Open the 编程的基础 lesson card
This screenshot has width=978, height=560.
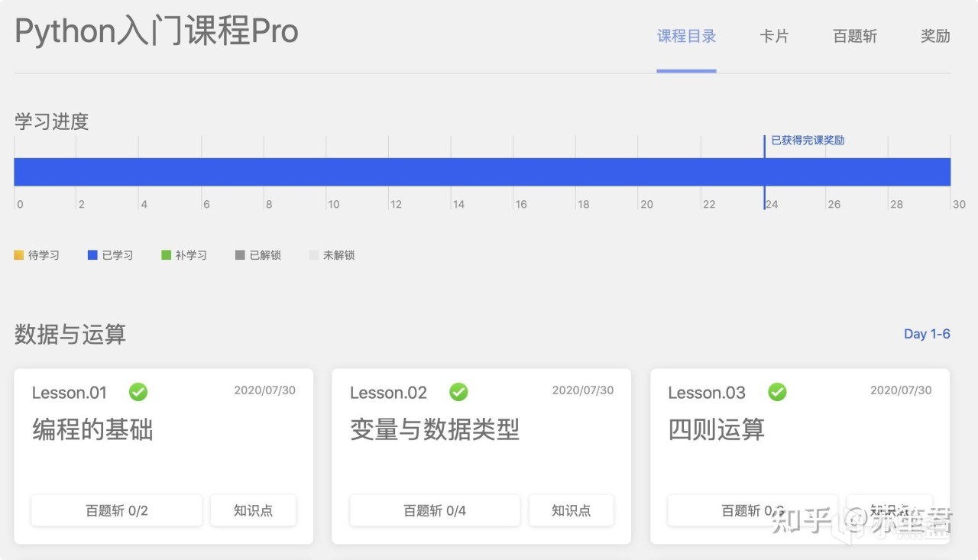pyautogui.click(x=164, y=456)
